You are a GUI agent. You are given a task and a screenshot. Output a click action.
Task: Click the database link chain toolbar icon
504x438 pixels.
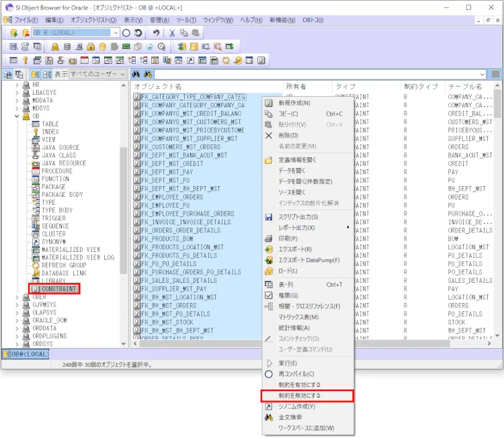coord(238,60)
